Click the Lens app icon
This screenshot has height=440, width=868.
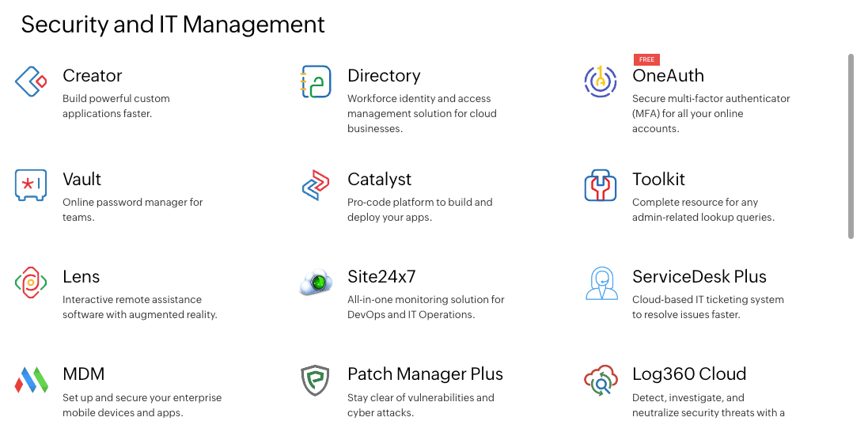pyautogui.click(x=30, y=283)
